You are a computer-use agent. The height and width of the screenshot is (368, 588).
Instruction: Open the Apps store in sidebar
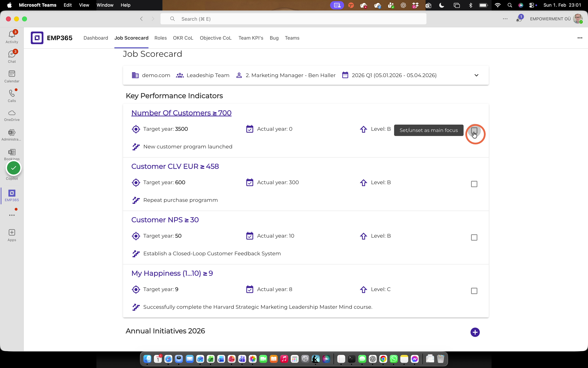click(x=12, y=235)
